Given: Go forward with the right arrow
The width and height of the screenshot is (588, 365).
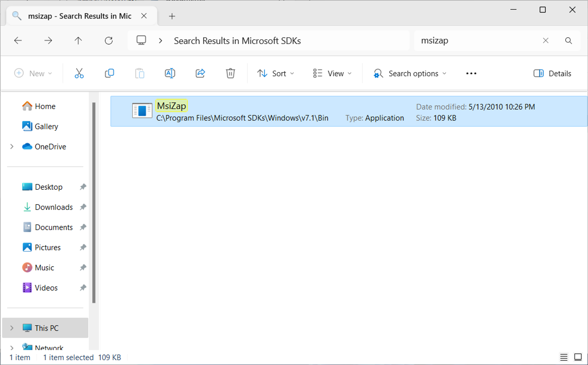Looking at the screenshot, I should point(48,41).
